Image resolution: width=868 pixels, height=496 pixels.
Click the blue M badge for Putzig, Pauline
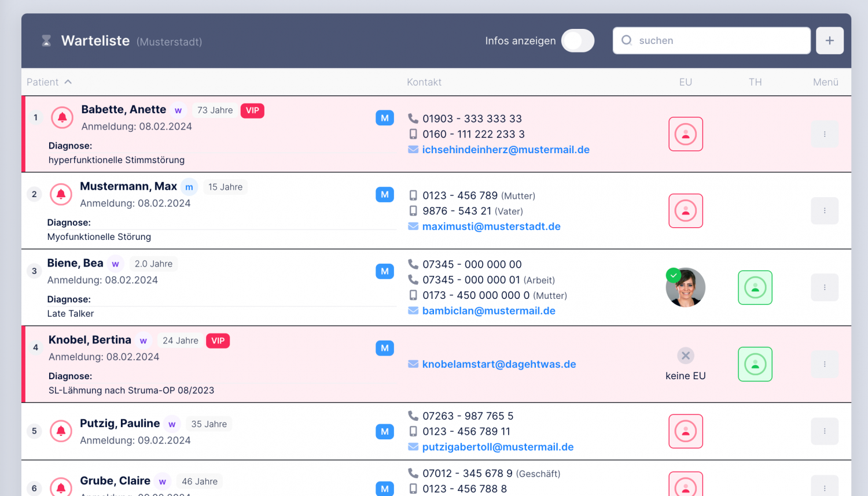385,432
